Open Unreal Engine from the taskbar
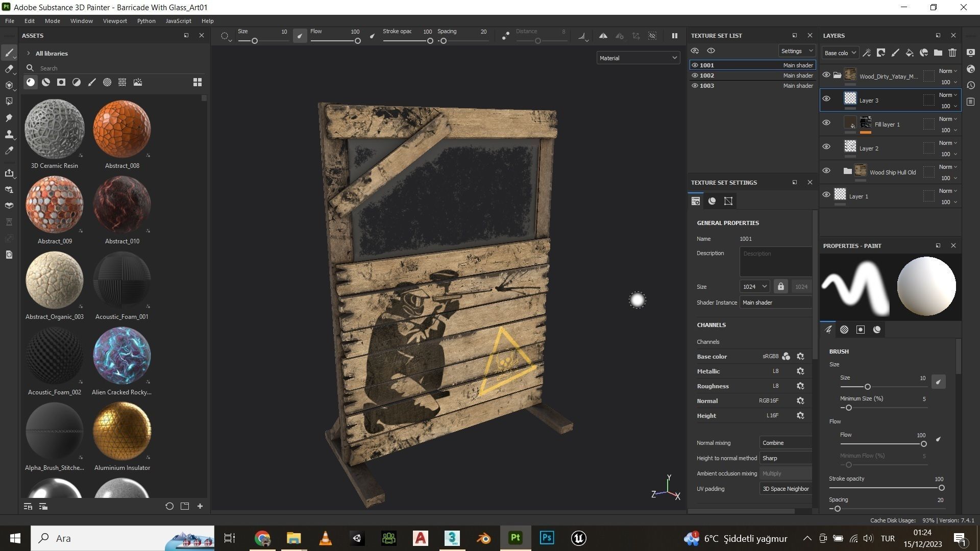980x551 pixels. pos(578,538)
